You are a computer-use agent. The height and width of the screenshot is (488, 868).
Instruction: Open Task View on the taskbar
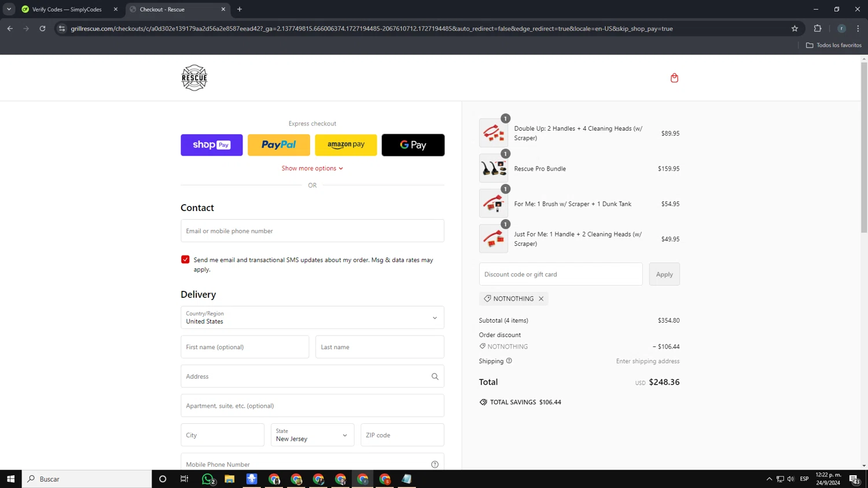[185, 479]
